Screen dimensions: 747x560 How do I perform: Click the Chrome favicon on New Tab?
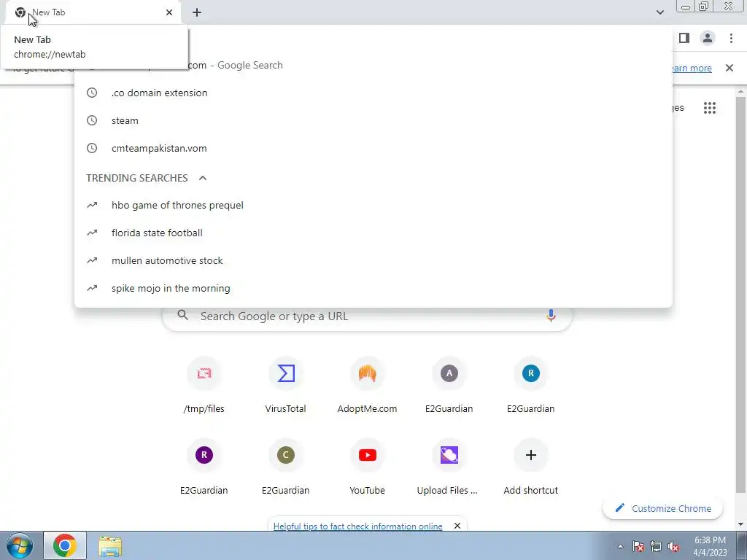pyautogui.click(x=20, y=12)
